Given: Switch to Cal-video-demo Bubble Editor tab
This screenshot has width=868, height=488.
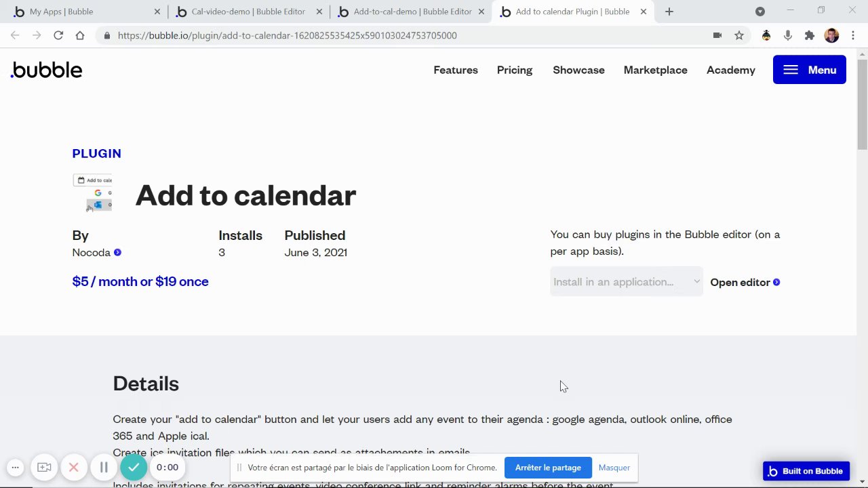Looking at the screenshot, I should coord(248,12).
